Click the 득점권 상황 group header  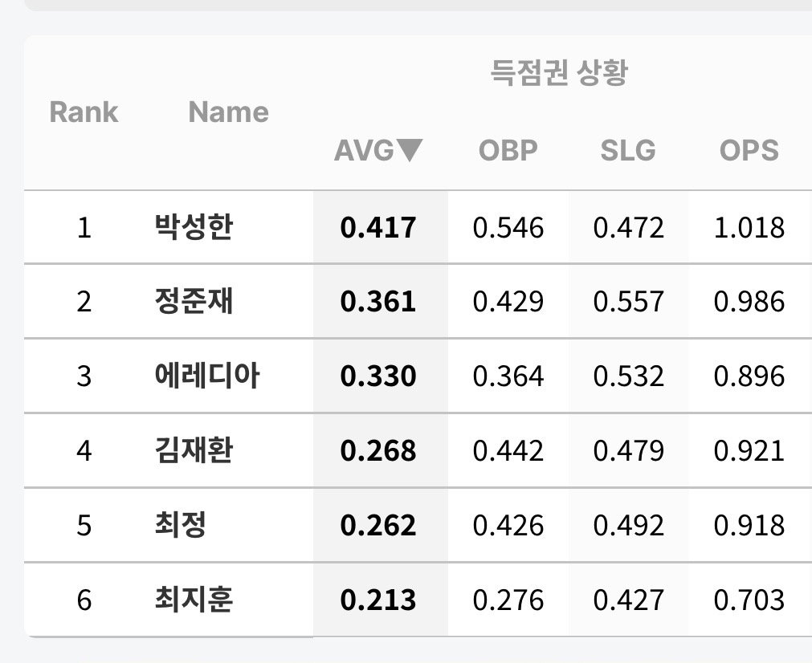559,72
